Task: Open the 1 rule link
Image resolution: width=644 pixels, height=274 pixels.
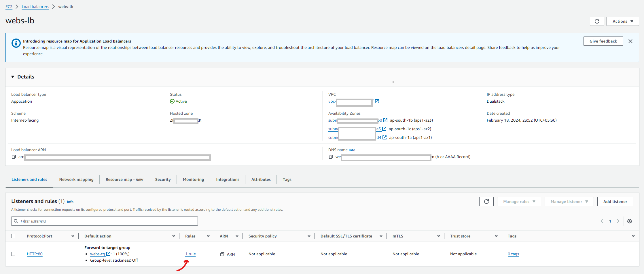Action: [190, 254]
